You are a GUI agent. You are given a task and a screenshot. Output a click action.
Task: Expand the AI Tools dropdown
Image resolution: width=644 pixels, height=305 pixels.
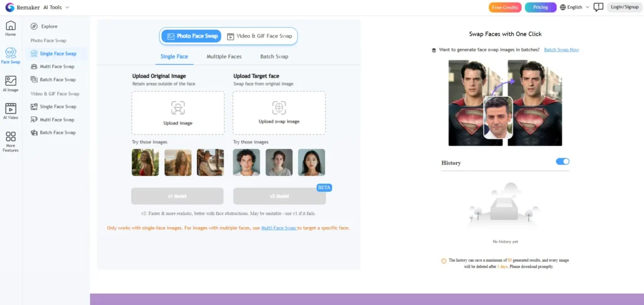click(x=56, y=8)
